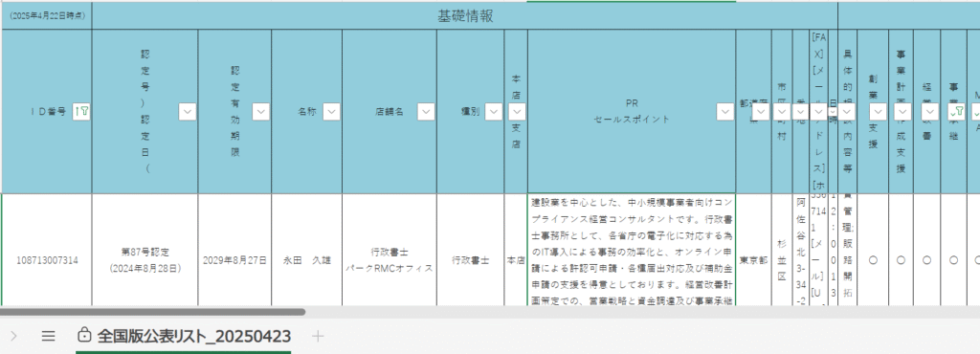This screenshot has height=354, width=980.
Task: Select the 基礎情報 merged header cell
Action: [466, 16]
